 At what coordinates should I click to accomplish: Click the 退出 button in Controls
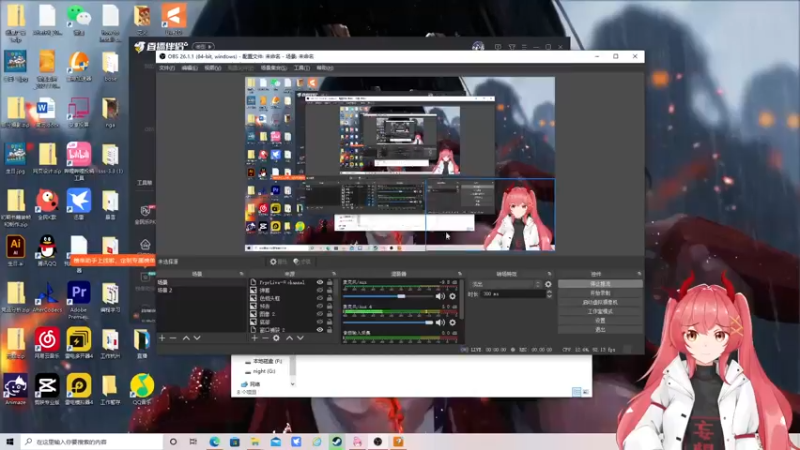tap(600, 330)
